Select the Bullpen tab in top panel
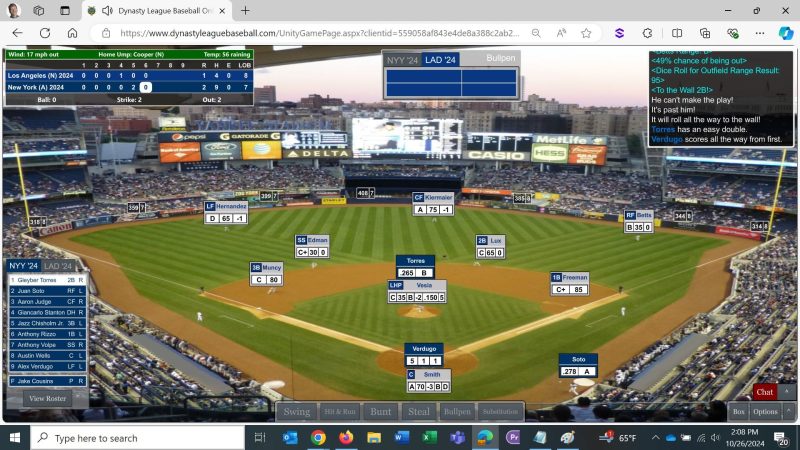This screenshot has width=800, height=450. click(x=500, y=59)
